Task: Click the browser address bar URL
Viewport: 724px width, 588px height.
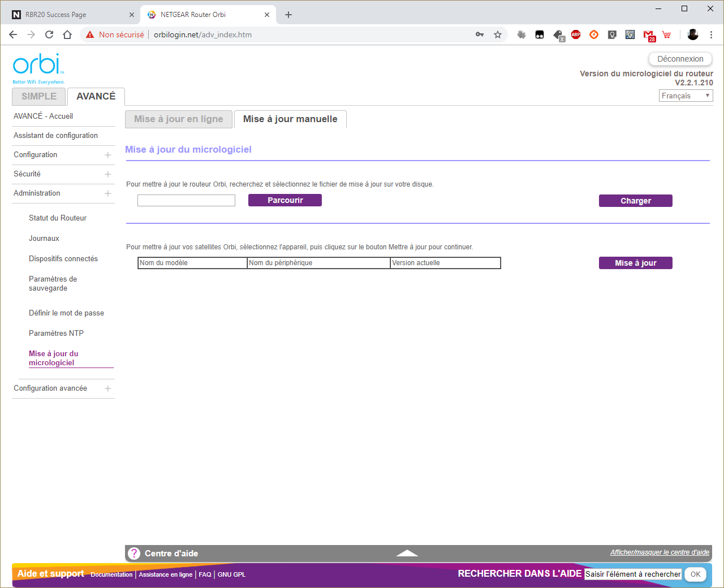Action: coord(202,34)
